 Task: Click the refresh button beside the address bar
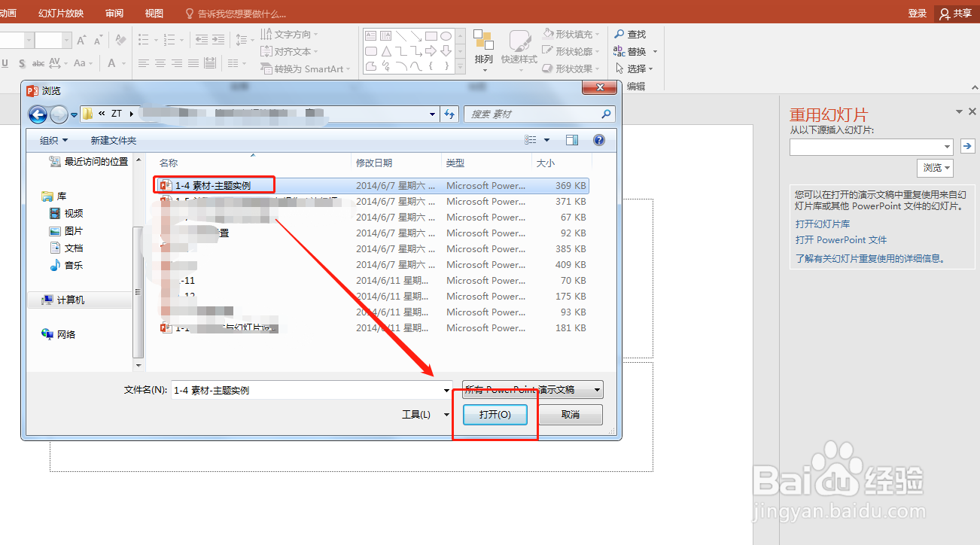pos(450,114)
